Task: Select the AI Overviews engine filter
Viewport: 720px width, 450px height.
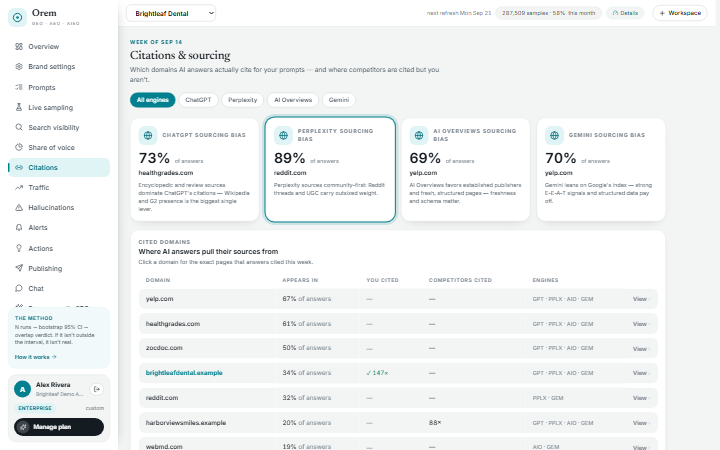Action: [x=293, y=100]
